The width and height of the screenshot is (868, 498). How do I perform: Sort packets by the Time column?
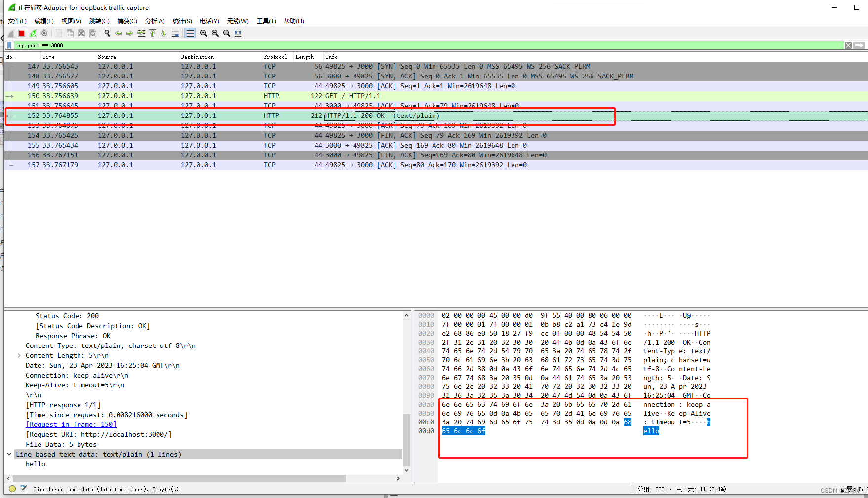[x=68, y=57]
